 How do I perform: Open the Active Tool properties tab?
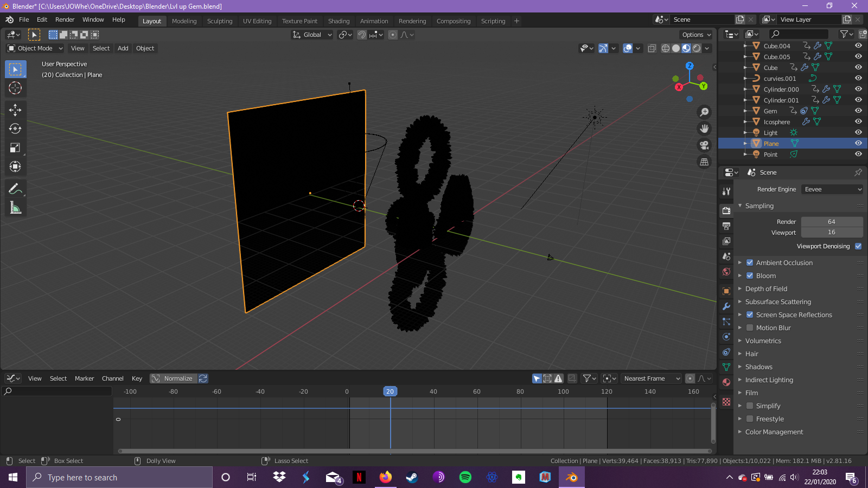[726, 191]
